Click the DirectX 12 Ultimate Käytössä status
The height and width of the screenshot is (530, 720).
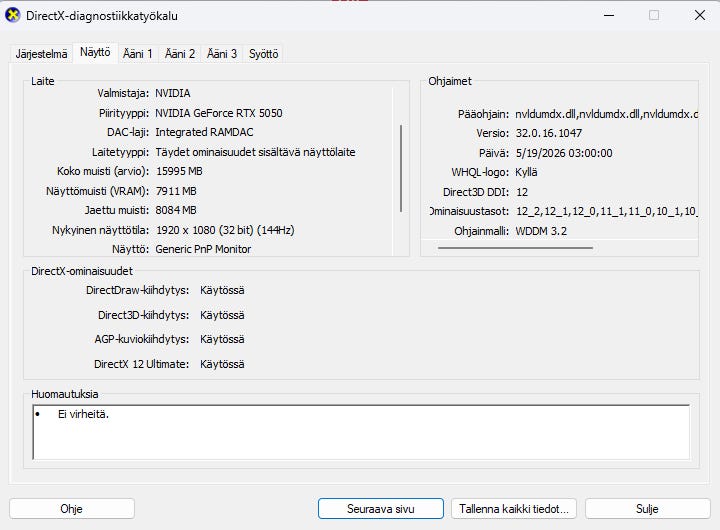222,364
